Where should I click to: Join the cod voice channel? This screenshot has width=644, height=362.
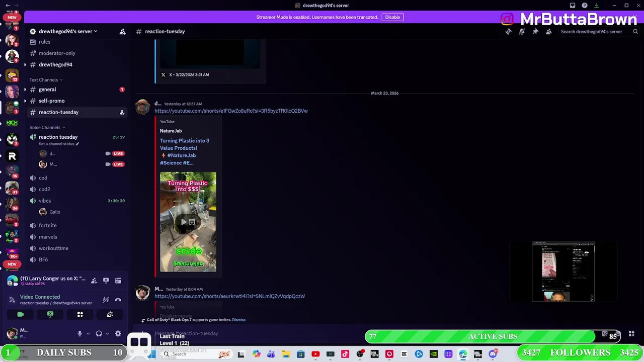[43, 178]
